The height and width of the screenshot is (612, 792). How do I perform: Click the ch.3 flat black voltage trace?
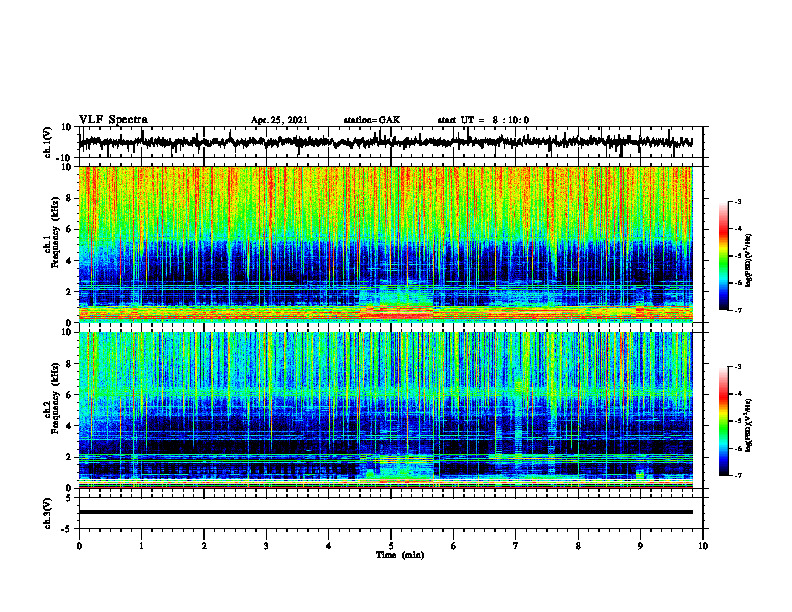(386, 512)
